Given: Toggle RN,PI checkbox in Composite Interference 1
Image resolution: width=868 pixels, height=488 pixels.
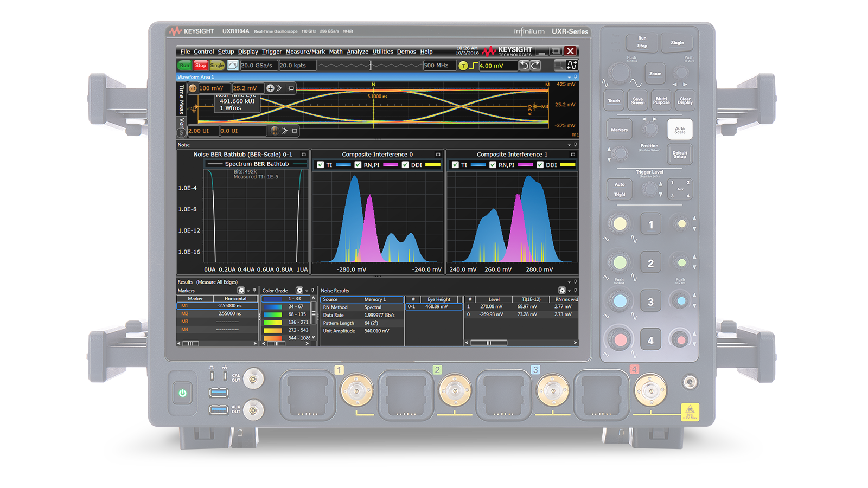Looking at the screenshot, I should click(493, 165).
